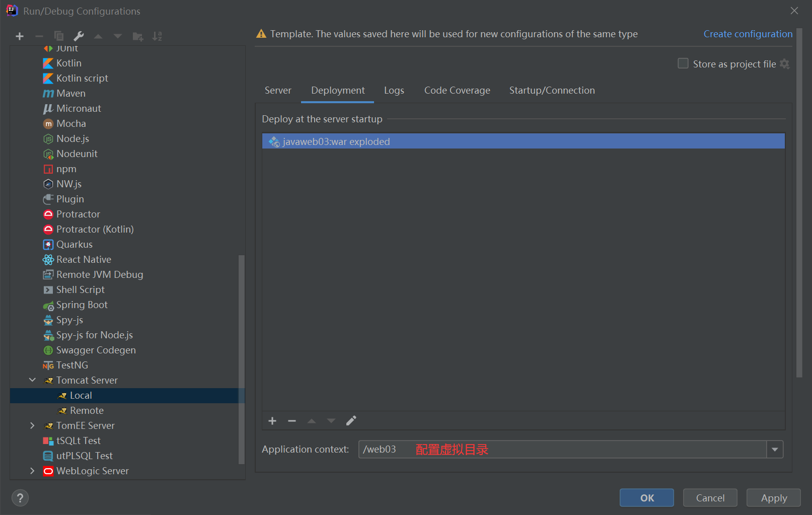
Task: Click the Application context input field
Action: coord(562,449)
